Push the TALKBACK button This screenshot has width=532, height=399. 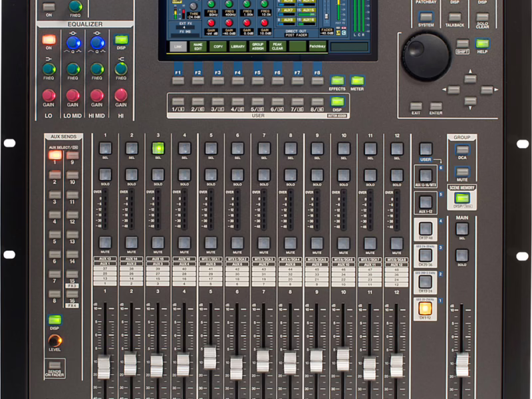click(455, 17)
